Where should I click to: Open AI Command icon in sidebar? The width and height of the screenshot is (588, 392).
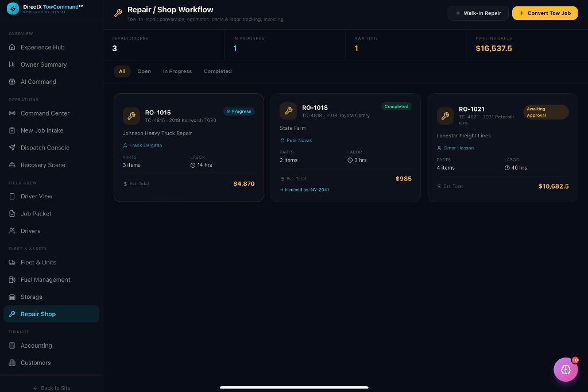(12, 82)
